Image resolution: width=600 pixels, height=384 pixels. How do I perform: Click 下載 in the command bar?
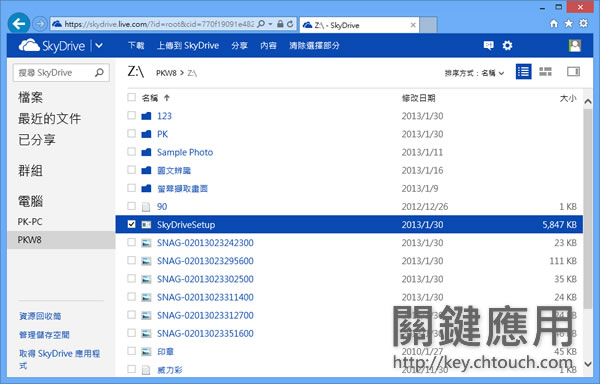(136, 46)
